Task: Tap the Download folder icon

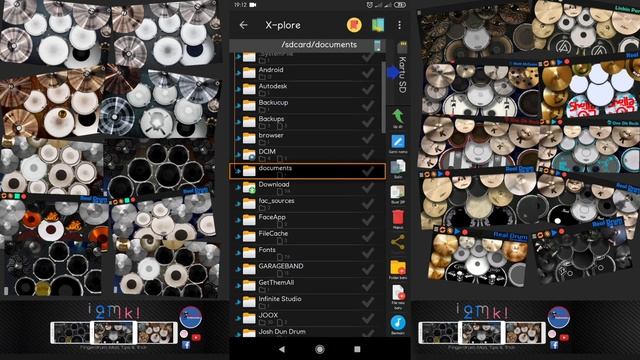Action: click(249, 187)
